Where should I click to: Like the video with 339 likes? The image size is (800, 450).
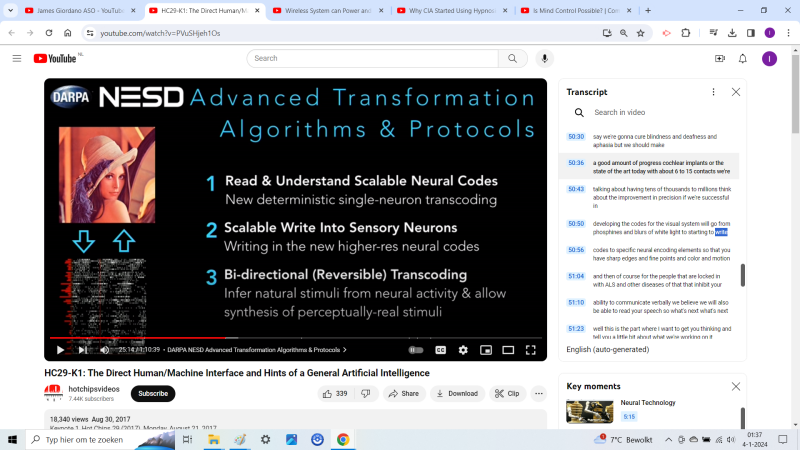335,393
